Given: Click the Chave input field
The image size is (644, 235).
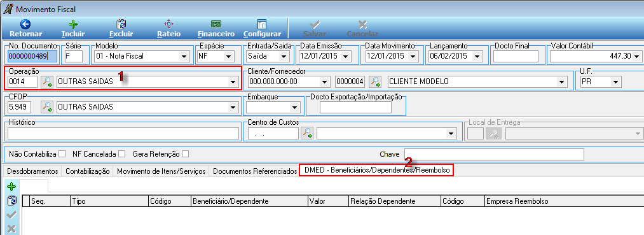Looking at the screenshot, I should point(494,154).
